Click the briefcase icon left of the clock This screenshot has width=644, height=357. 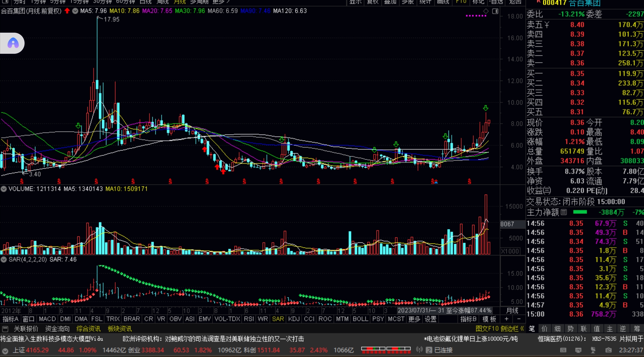[608, 350]
